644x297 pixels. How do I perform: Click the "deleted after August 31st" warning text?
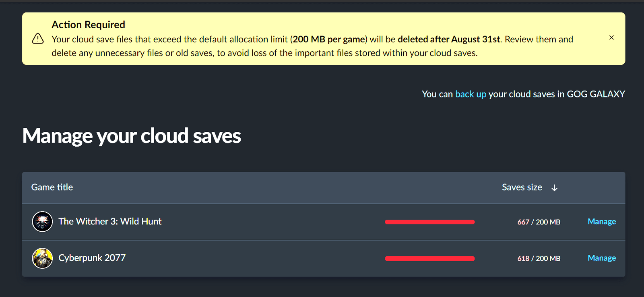coord(448,39)
